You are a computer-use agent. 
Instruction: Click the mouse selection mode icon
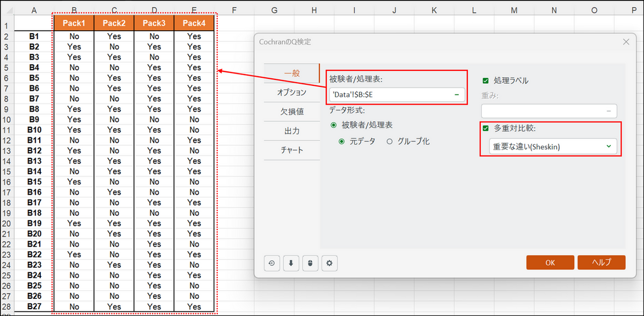(x=310, y=263)
